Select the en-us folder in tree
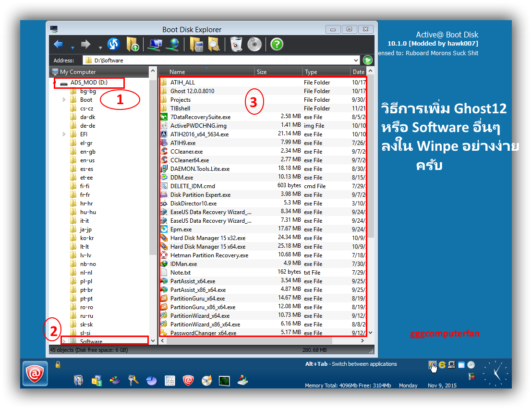532x409 pixels. tap(87, 160)
